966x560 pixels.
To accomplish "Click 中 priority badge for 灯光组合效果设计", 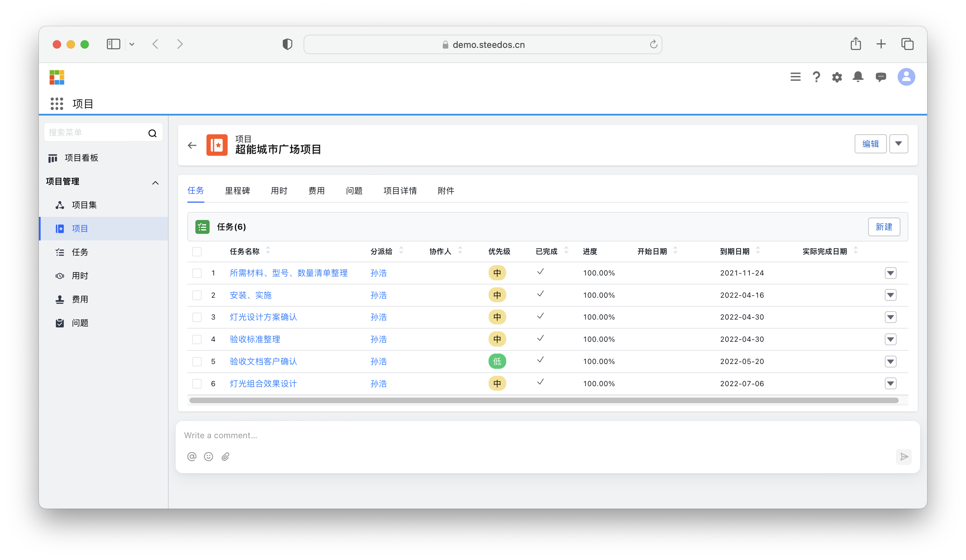I will (497, 384).
